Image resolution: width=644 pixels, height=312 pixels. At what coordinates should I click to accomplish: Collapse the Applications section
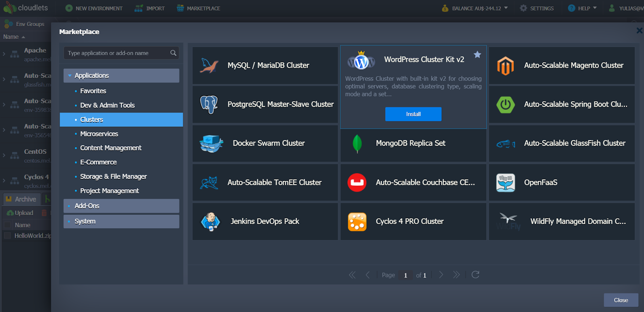(x=70, y=76)
